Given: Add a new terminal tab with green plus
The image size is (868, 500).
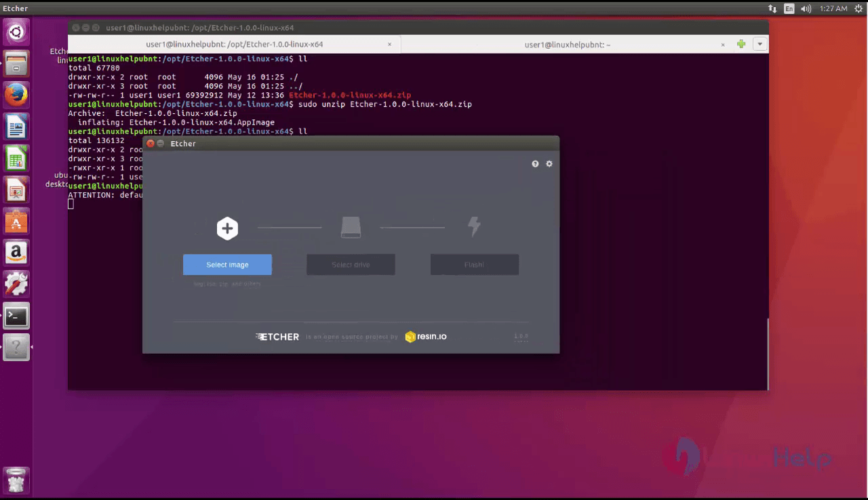Looking at the screenshot, I should pyautogui.click(x=741, y=44).
